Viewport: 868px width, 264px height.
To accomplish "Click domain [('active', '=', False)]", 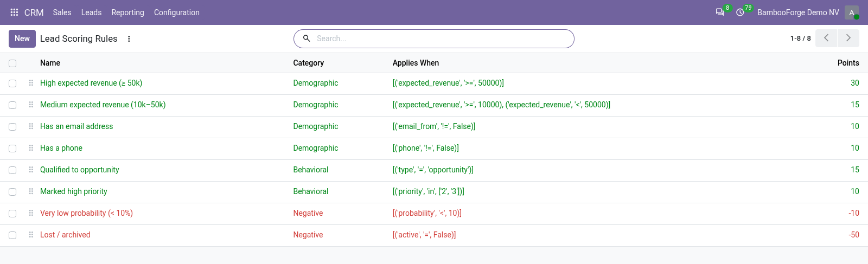I will point(424,235).
